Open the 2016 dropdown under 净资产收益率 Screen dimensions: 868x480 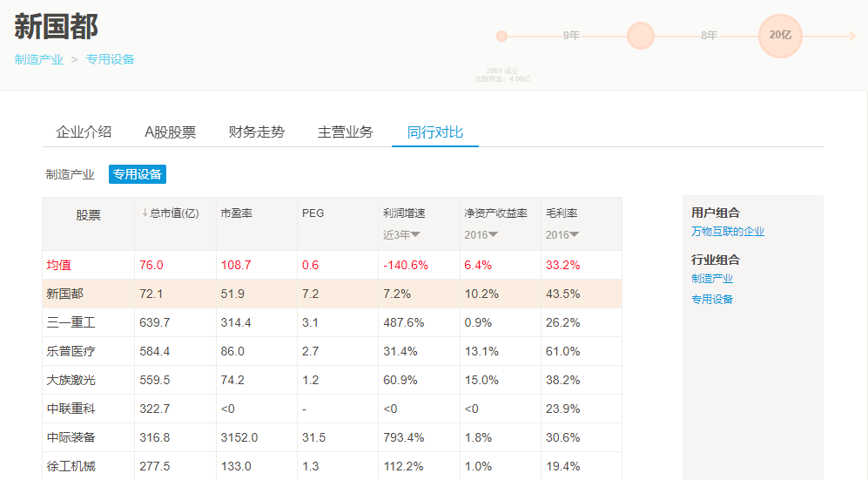[481, 234]
